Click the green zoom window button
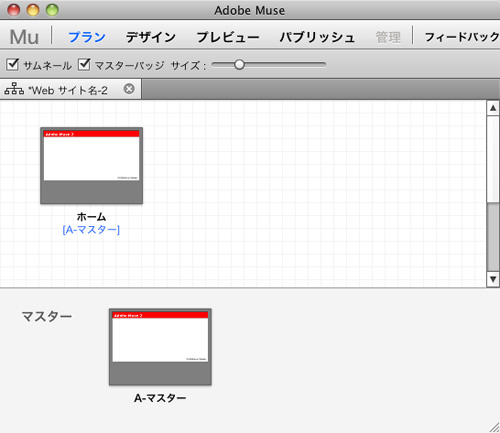This screenshot has height=433, width=500. tap(52, 10)
